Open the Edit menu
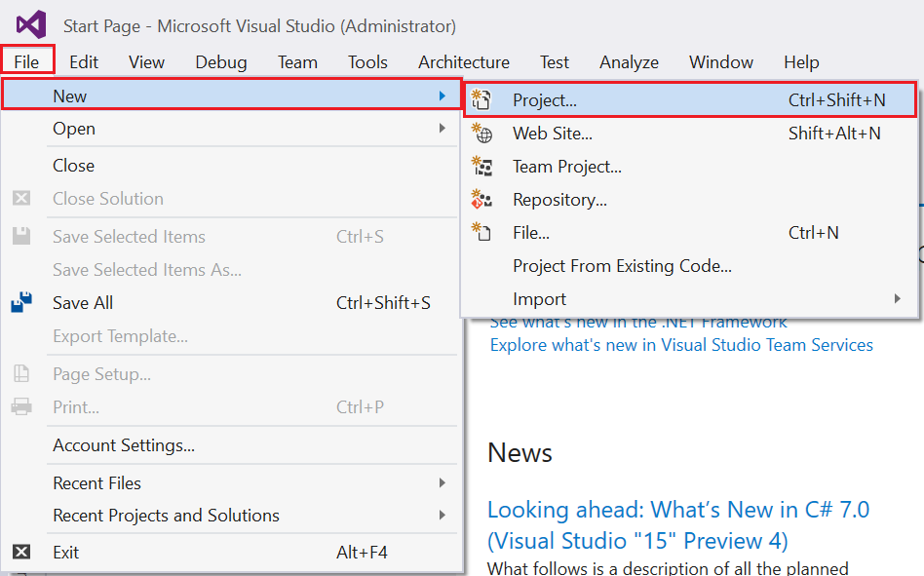 click(84, 61)
